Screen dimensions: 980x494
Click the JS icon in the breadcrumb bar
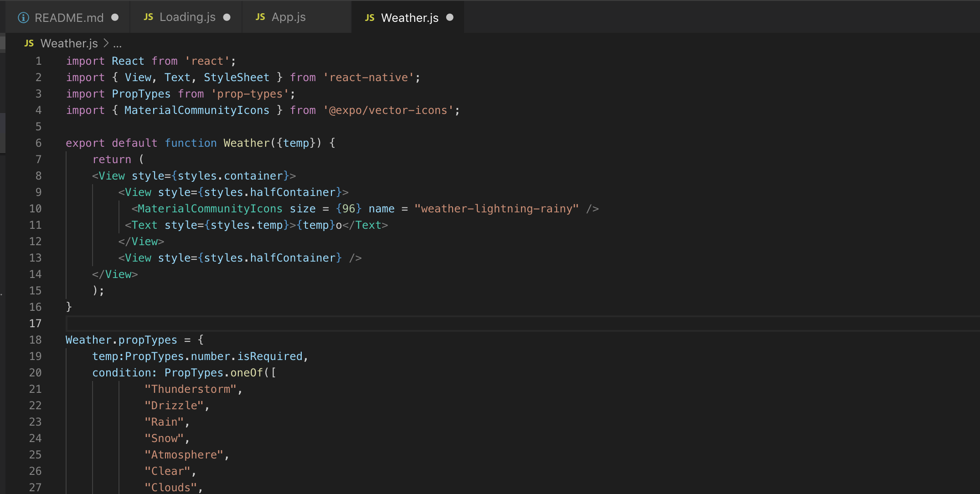click(29, 43)
